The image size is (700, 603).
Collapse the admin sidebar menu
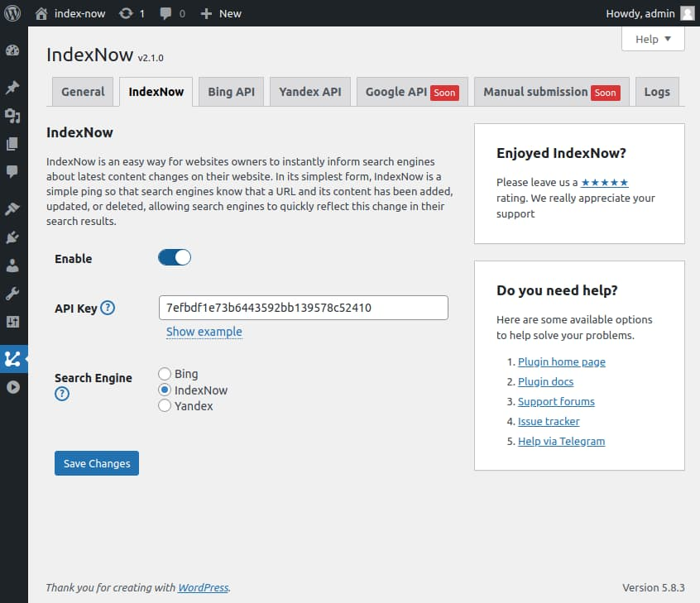tap(13, 387)
